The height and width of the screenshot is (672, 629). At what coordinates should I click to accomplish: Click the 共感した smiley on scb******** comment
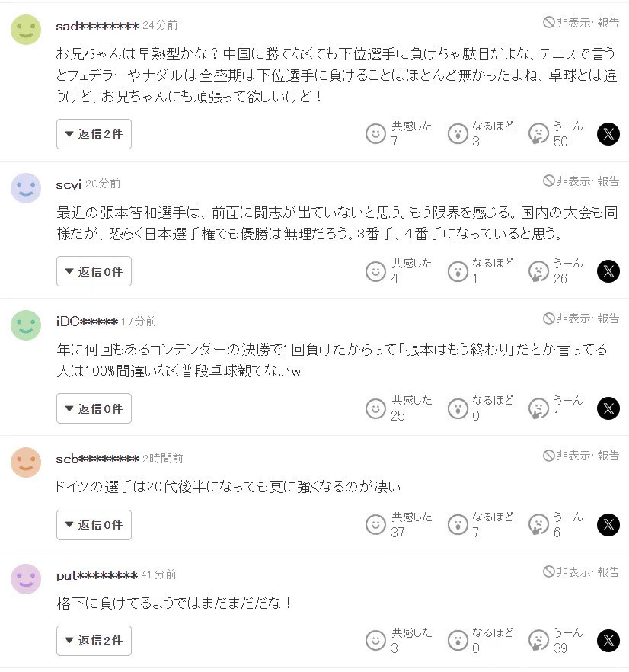[x=376, y=525]
